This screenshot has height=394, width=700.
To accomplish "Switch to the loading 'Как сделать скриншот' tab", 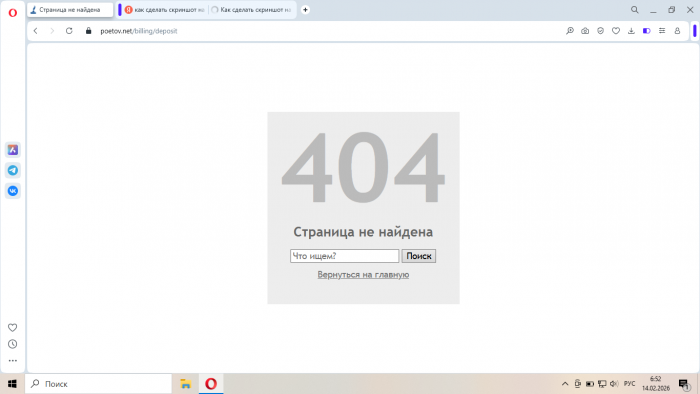I will click(251, 10).
